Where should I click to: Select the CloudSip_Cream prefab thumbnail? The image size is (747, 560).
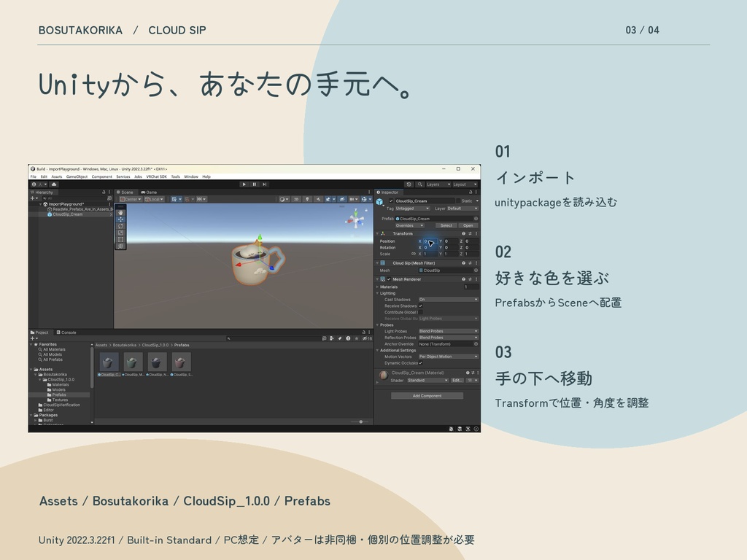(x=109, y=362)
